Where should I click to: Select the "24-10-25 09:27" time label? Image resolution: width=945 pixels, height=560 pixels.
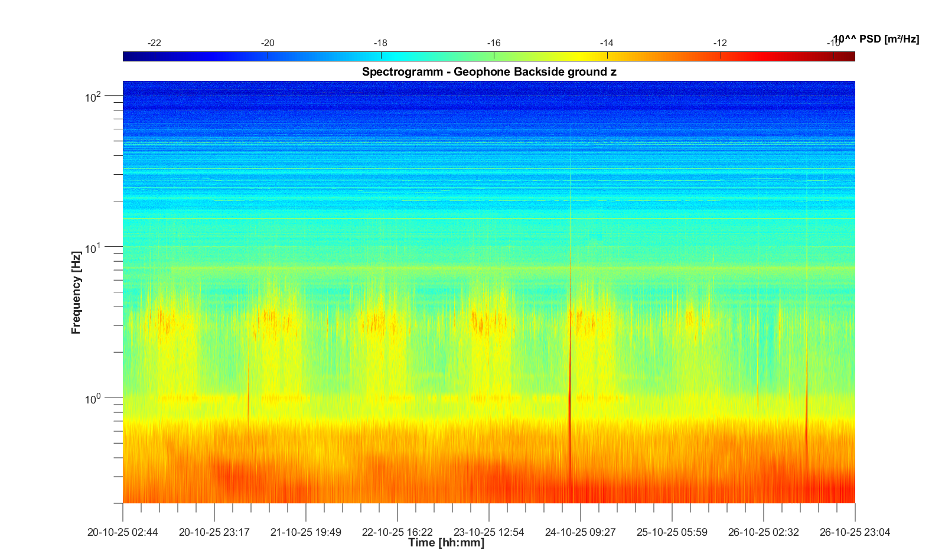pyautogui.click(x=580, y=532)
